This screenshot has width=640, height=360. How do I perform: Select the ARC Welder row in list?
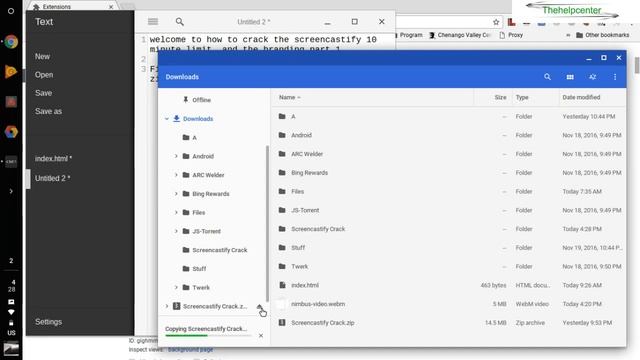(448, 154)
